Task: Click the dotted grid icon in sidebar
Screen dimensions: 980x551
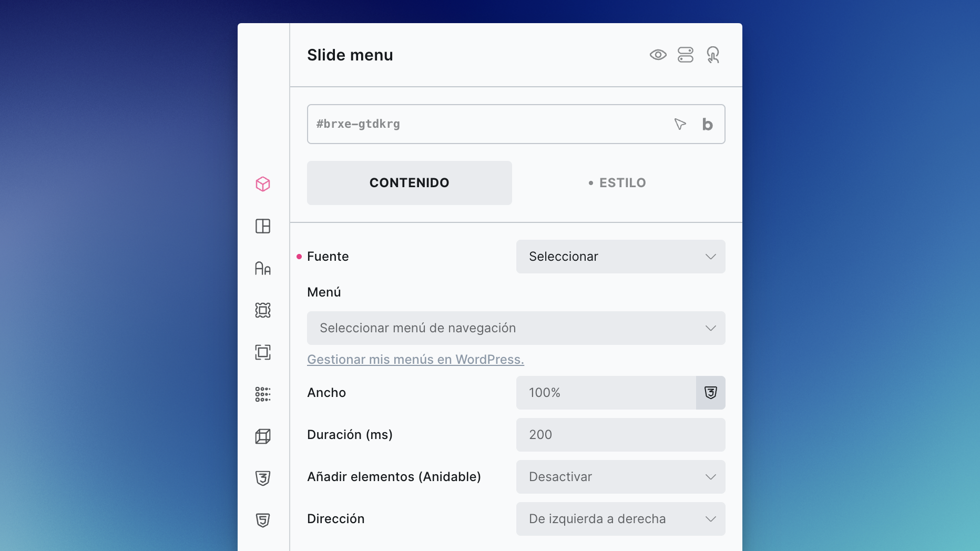Action: point(263,394)
